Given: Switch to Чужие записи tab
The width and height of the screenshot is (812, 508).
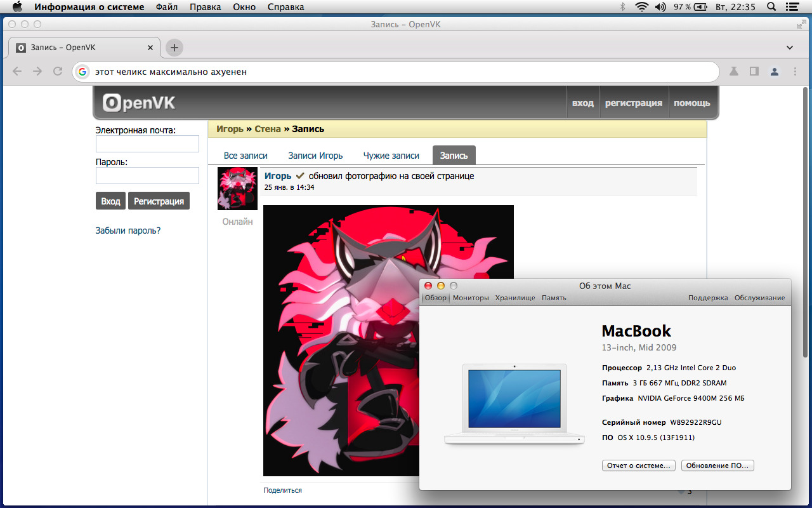Looking at the screenshot, I should [x=391, y=156].
